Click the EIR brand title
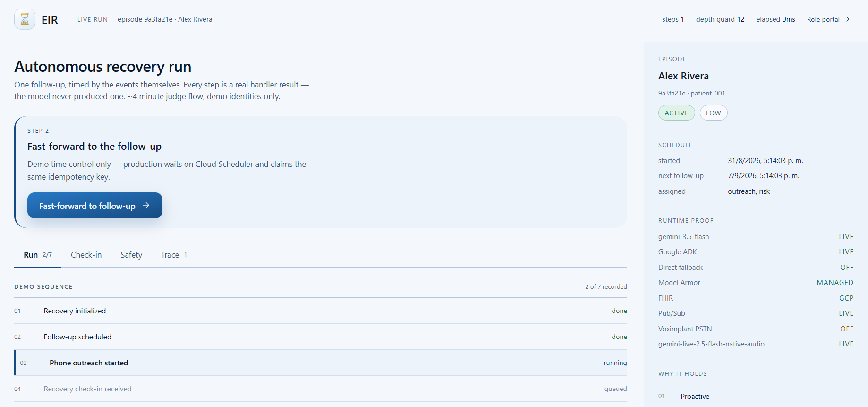The width and height of the screenshot is (868, 407). 50,20
